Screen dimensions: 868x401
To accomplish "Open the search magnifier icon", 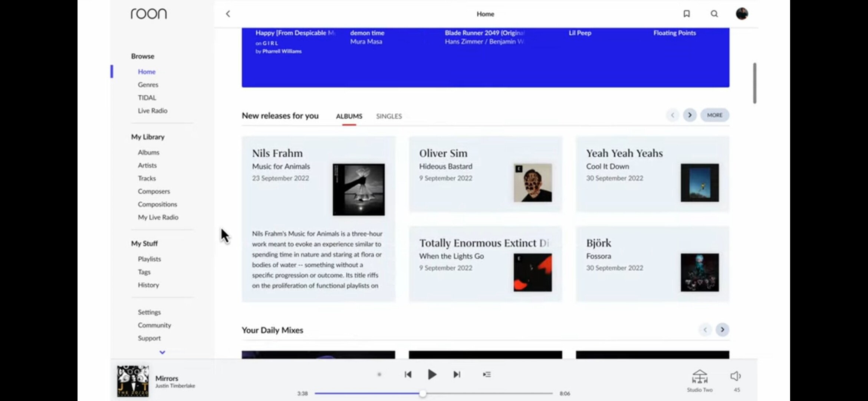I will (714, 14).
